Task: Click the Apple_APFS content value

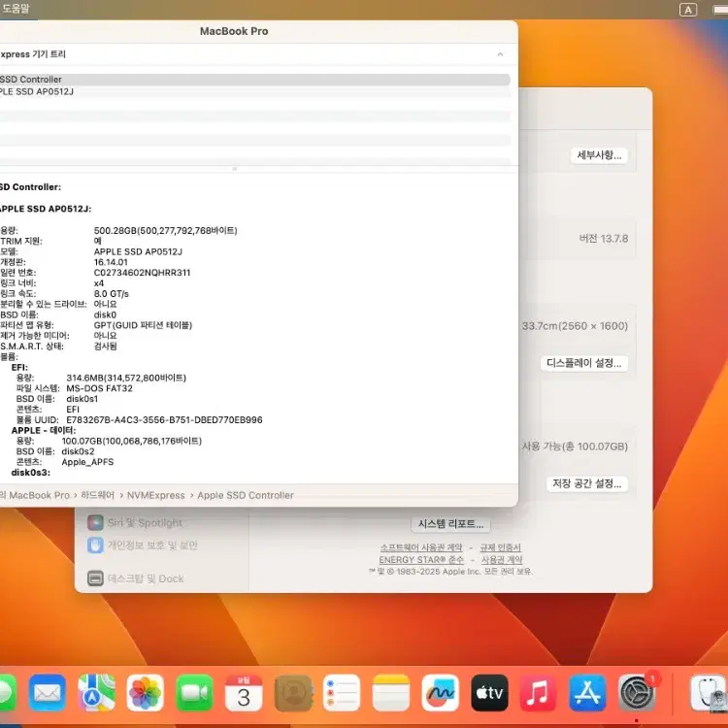Action: pyautogui.click(x=87, y=462)
